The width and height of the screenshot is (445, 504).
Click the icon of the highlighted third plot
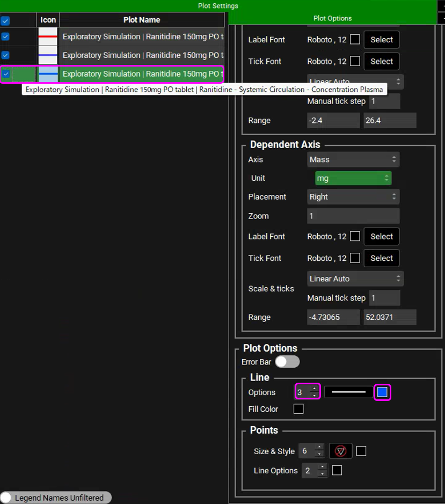pos(48,74)
